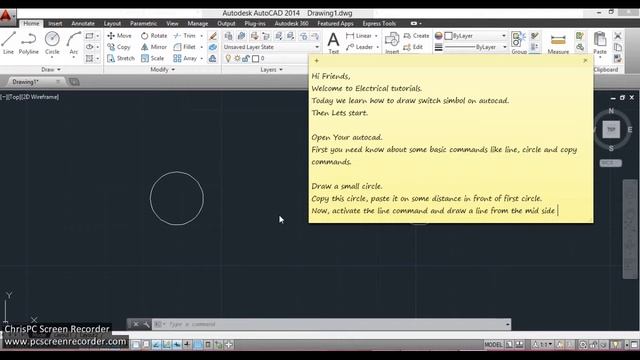Open the Insert block tool
The image size is (640, 360).
(392, 43)
